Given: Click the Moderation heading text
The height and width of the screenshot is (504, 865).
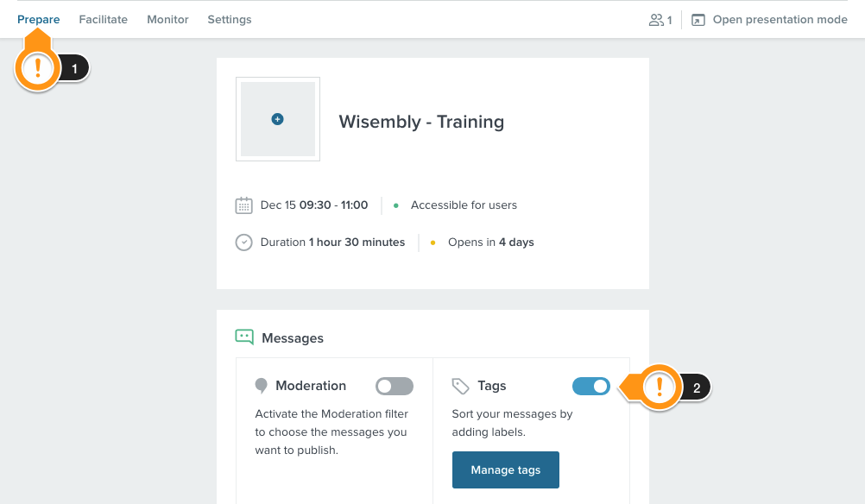Looking at the screenshot, I should tap(311, 386).
